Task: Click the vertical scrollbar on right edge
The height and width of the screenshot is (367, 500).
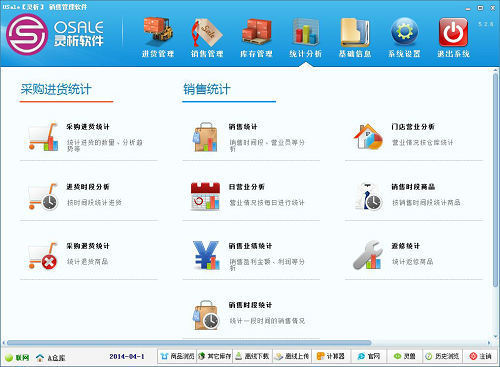Action: point(495,180)
